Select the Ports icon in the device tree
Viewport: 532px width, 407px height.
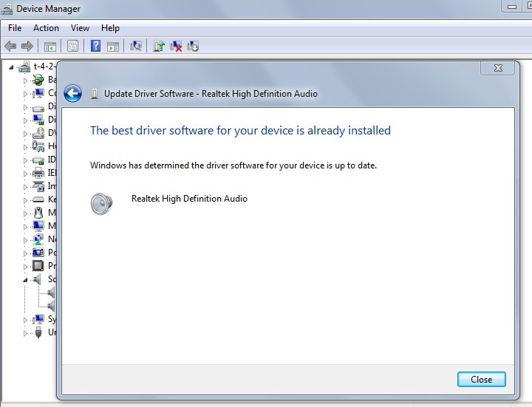(x=38, y=253)
